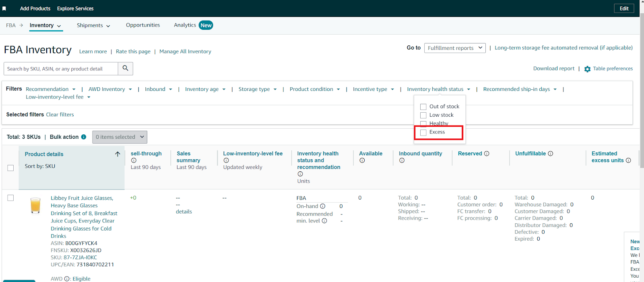The width and height of the screenshot is (644, 282).
Task: Click the juice glass product thumbnail
Action: coord(35,205)
